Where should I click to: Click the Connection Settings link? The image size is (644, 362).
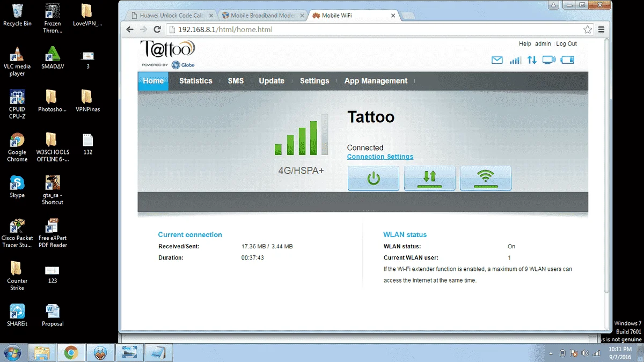coord(380,157)
